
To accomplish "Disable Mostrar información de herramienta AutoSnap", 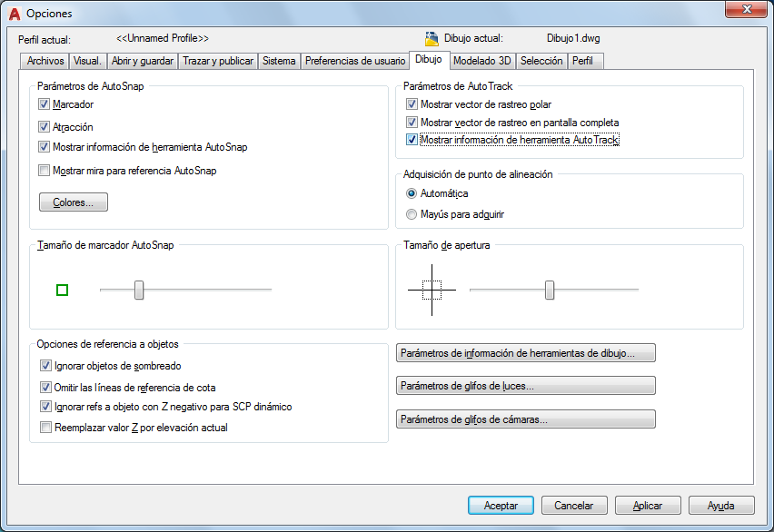I will coord(44,146).
